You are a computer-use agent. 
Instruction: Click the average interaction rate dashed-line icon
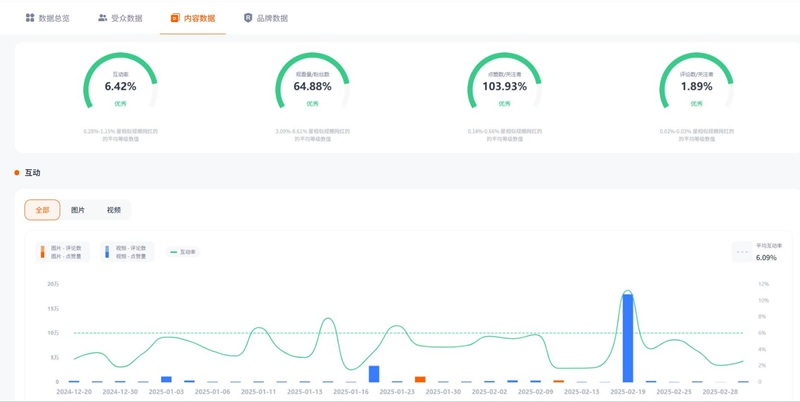coord(742,252)
